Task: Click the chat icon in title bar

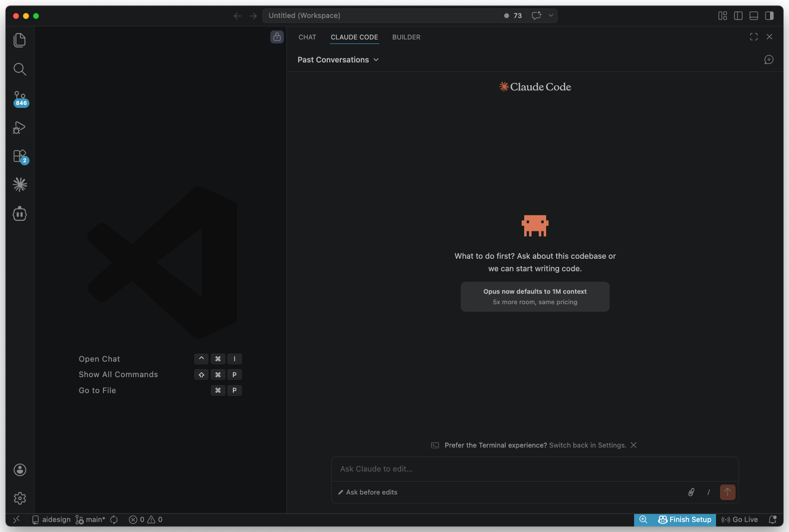Action: tap(536, 15)
